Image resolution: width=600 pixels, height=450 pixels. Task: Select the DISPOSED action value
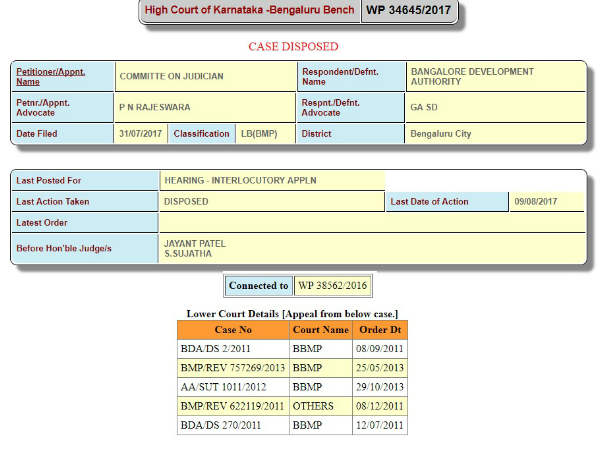[186, 202]
